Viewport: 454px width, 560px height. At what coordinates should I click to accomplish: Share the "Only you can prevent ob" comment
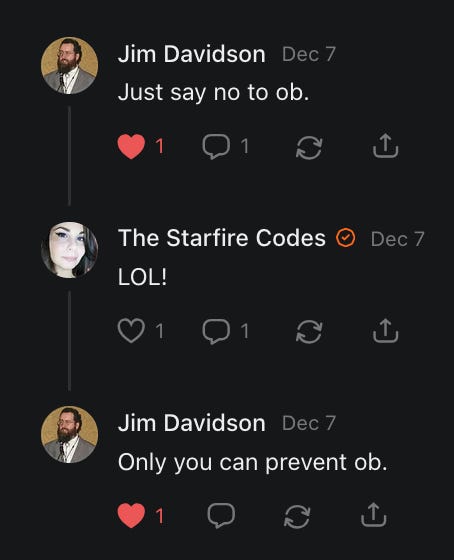[373, 515]
